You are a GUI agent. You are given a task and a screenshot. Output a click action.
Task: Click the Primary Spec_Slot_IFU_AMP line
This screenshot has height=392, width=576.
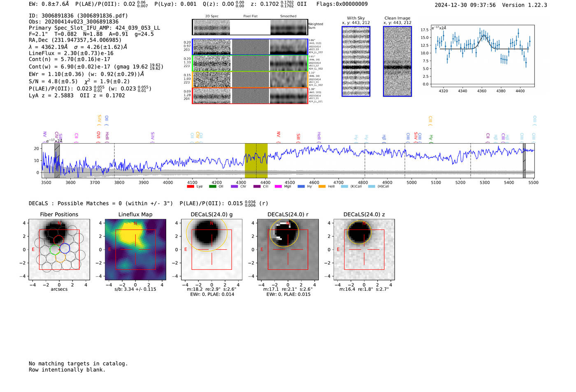95,28
